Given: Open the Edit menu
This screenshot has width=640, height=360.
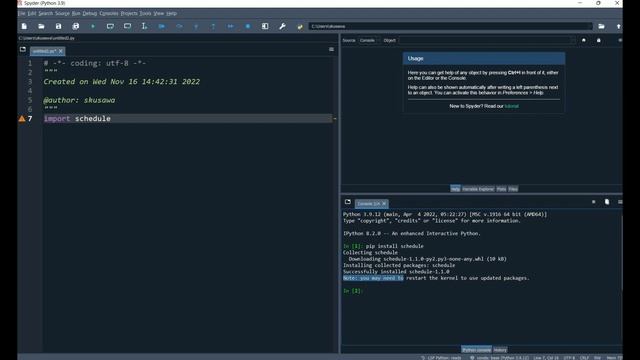Looking at the screenshot, I should 32,13.
